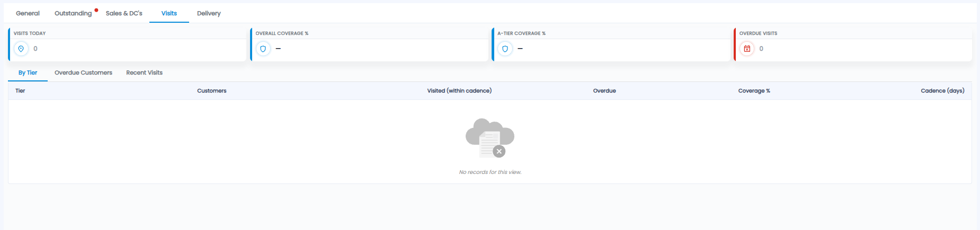This screenshot has width=980, height=230.
Task: Click the A-TIER COVERAGE % card label
Action: 521,33
